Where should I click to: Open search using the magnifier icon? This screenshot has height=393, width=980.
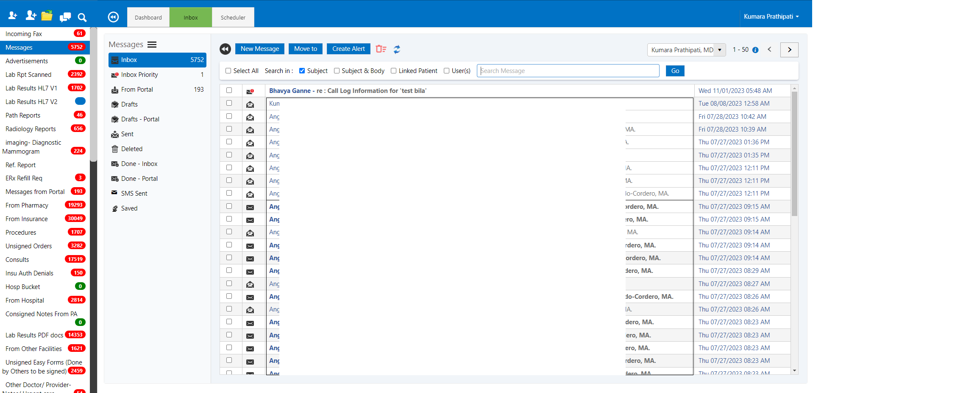coord(82,17)
